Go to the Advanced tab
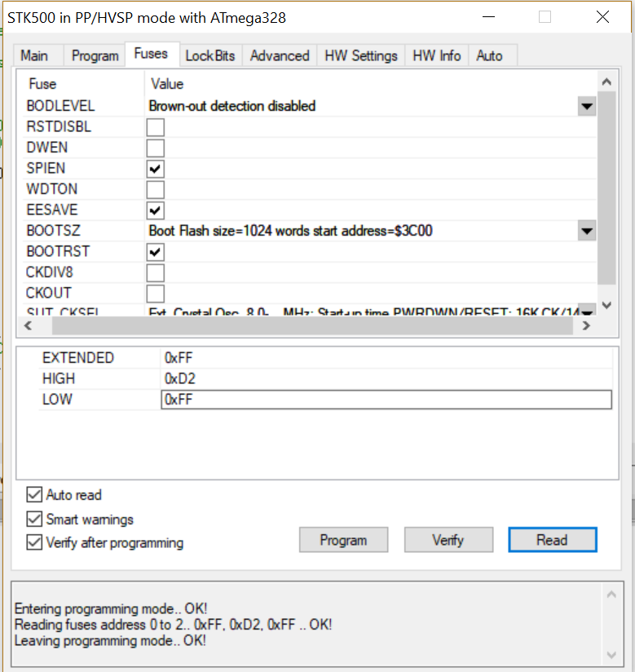 click(x=280, y=55)
